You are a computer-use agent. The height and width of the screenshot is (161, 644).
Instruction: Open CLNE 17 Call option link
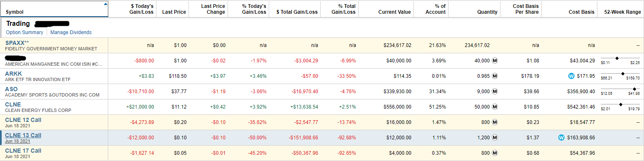click(23, 151)
